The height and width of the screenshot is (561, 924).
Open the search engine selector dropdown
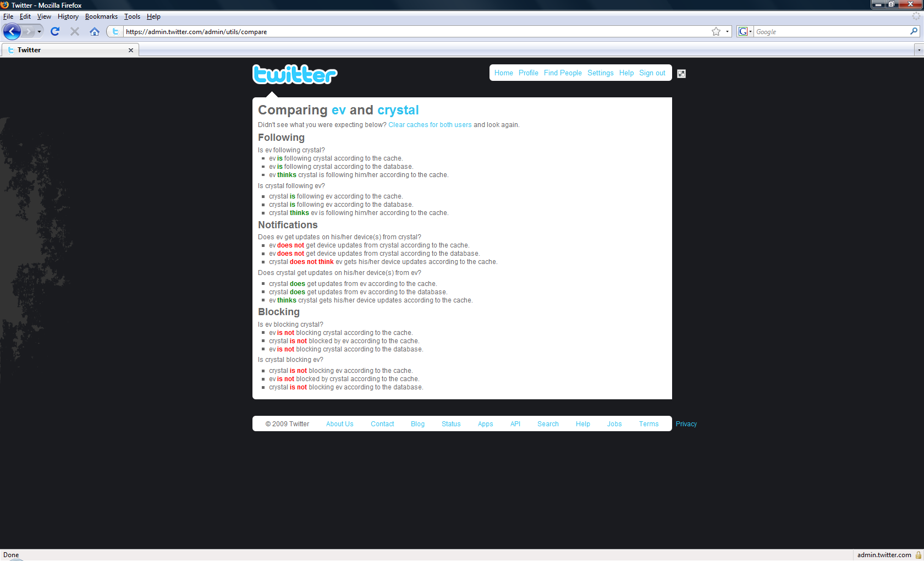tap(745, 31)
